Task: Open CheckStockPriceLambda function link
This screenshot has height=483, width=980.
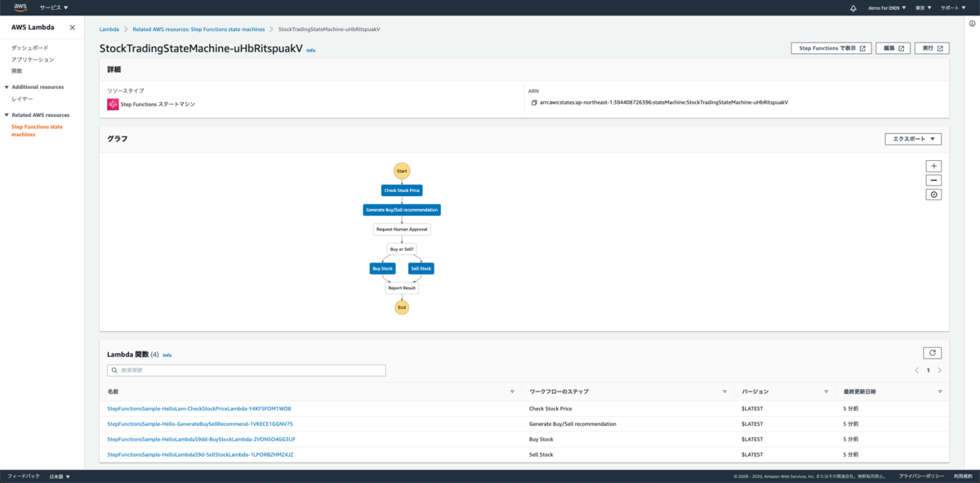Action: [199, 409]
